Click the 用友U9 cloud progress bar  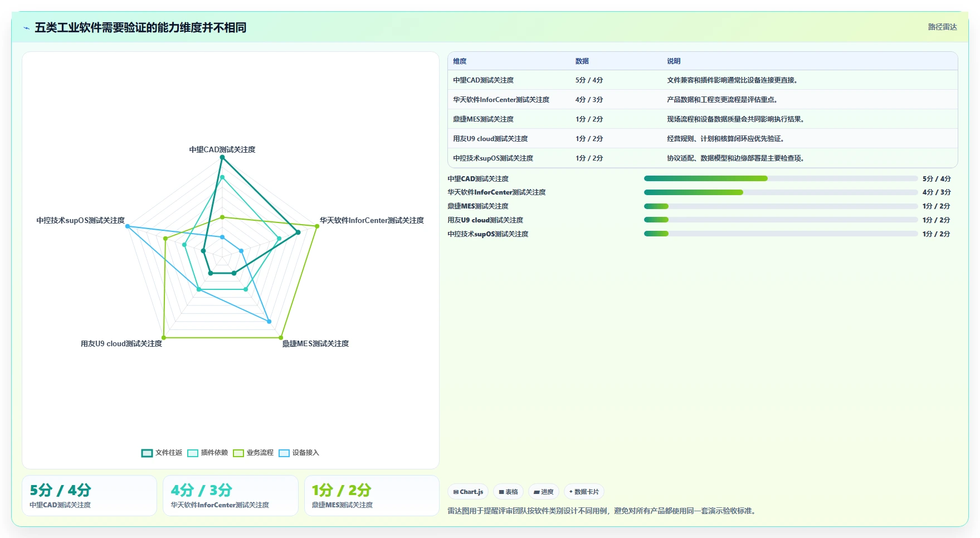781,220
